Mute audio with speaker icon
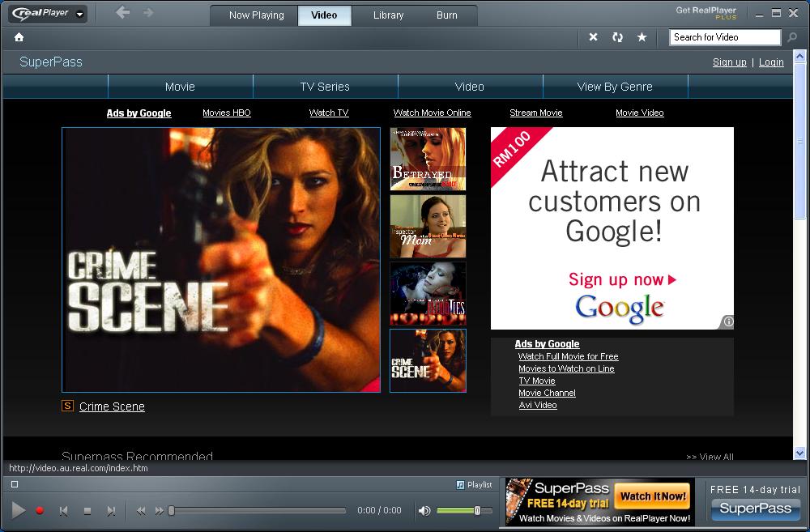 click(x=424, y=511)
